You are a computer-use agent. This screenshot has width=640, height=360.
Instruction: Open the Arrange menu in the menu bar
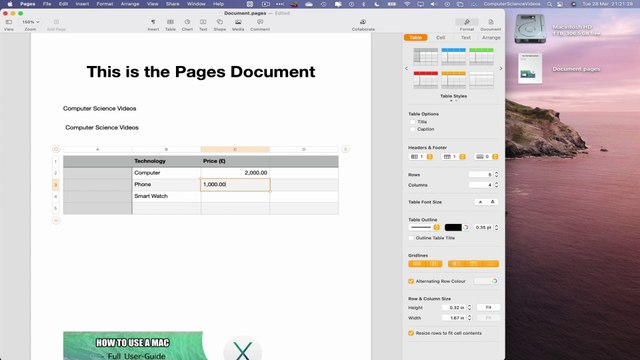[130, 4]
